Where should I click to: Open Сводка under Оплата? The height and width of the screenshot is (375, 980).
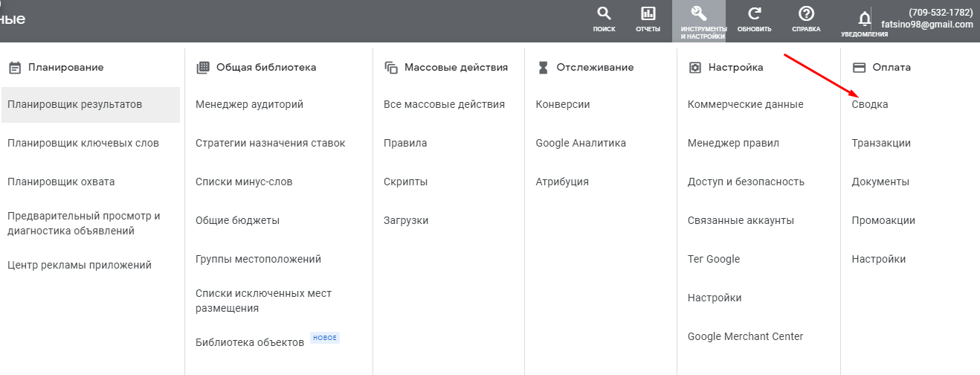click(x=869, y=104)
